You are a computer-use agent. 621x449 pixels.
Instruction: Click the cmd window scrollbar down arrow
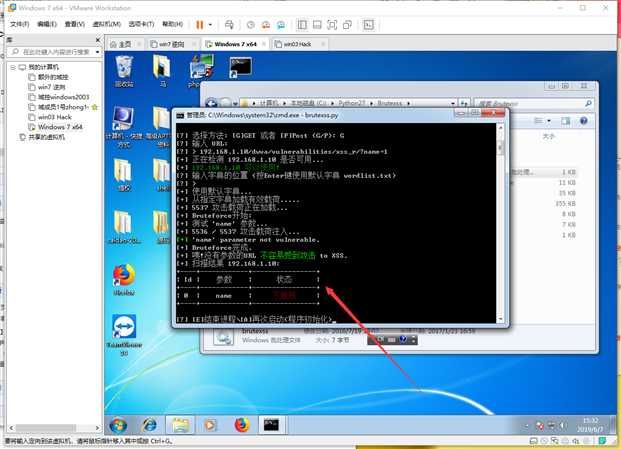point(500,319)
